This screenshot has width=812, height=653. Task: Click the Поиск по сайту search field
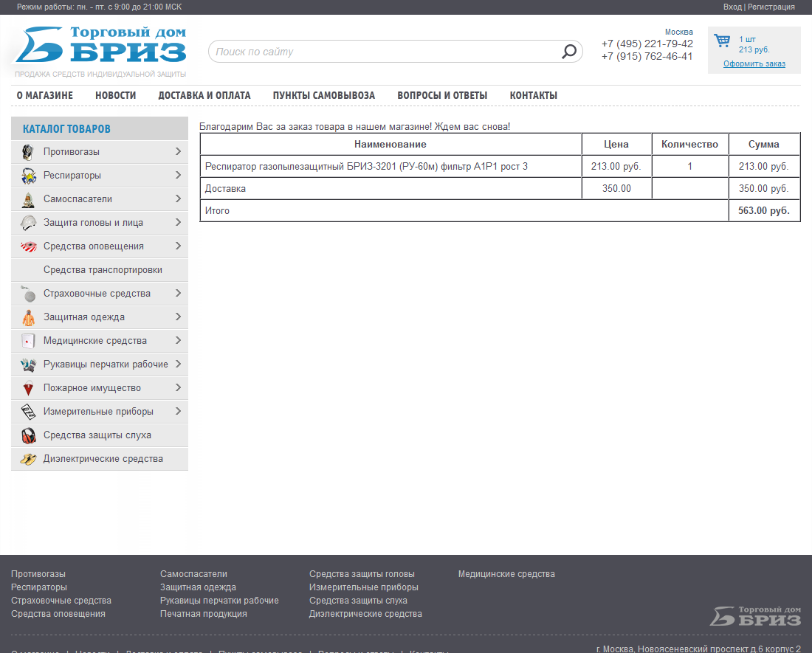(x=395, y=52)
